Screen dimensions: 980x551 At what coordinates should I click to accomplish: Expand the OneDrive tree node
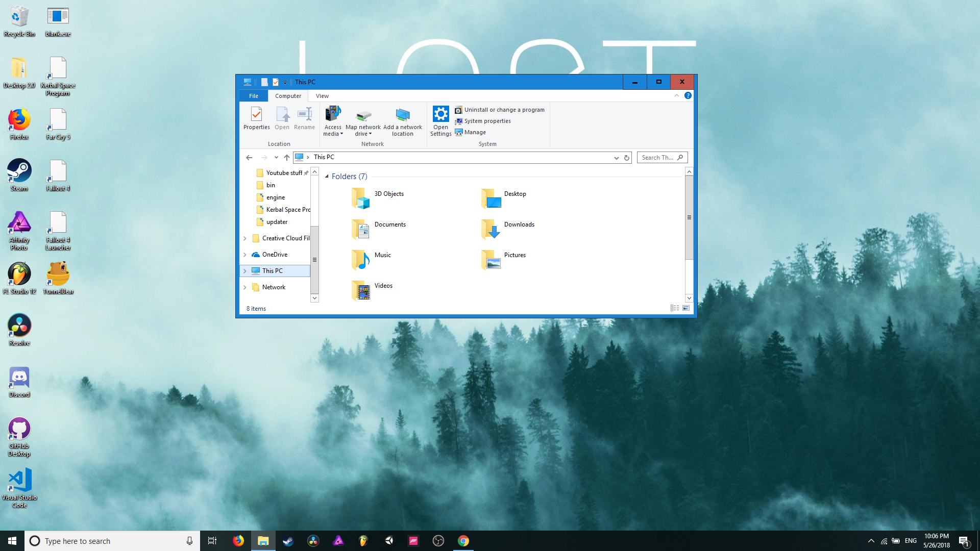245,254
